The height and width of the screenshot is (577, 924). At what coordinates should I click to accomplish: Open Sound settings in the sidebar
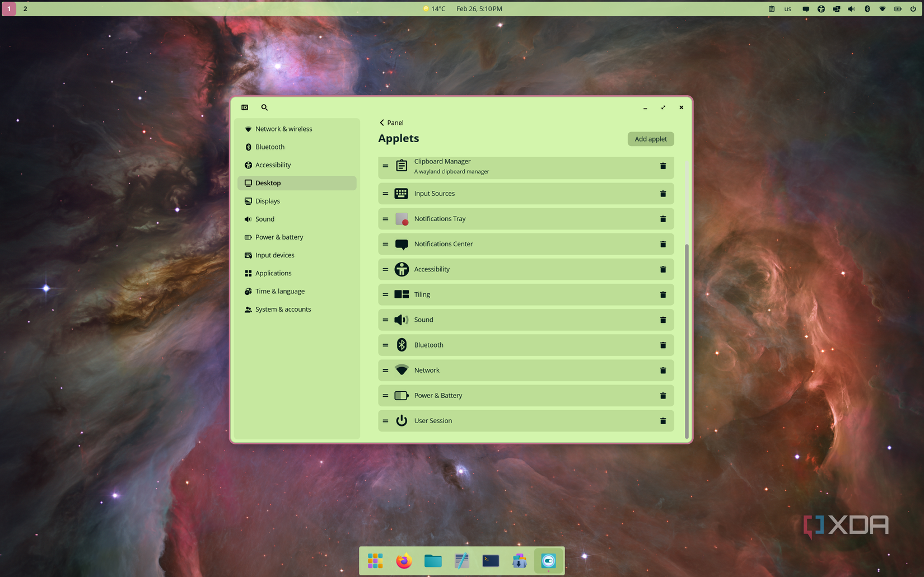(297, 219)
